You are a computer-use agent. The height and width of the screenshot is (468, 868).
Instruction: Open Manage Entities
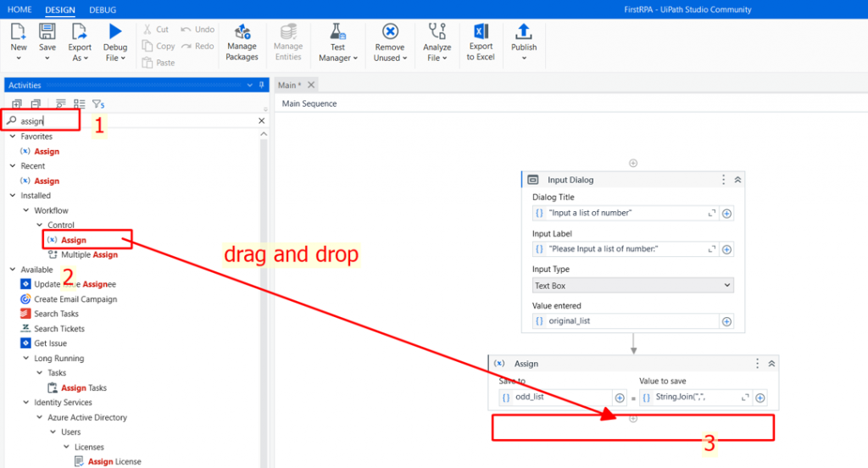288,42
